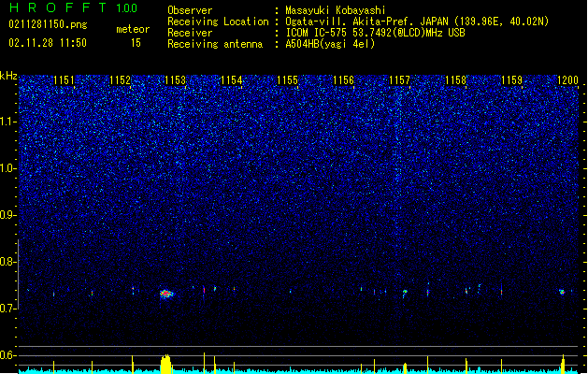
Task: Click the 0.7 kHz axis label
Action: point(8,309)
